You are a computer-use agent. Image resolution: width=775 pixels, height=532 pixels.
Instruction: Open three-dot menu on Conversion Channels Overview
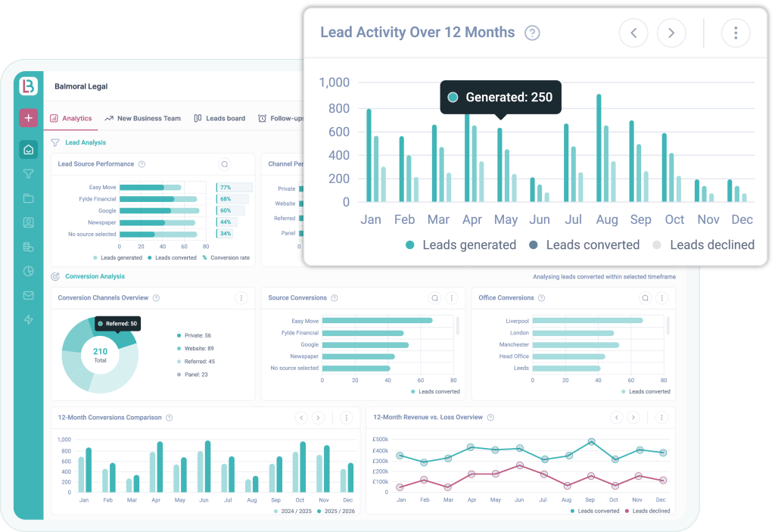click(241, 298)
